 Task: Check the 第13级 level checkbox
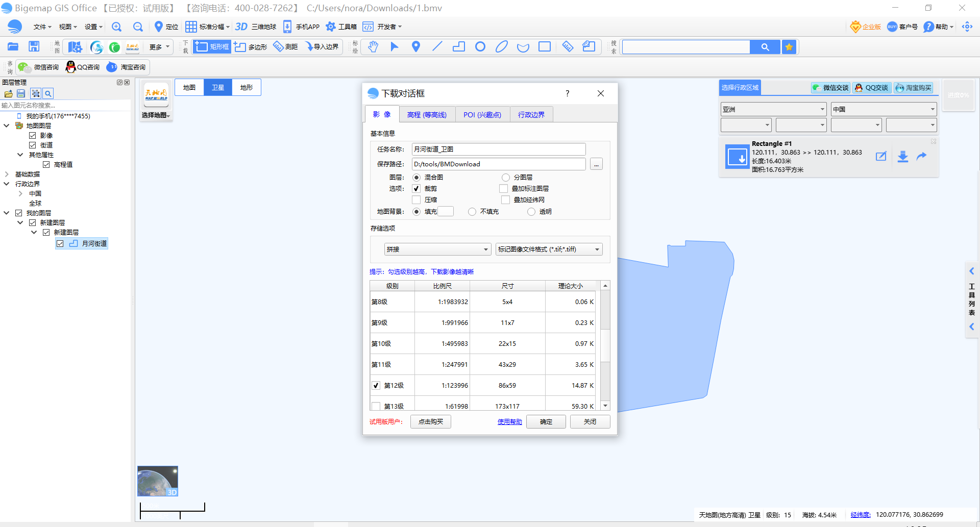(x=376, y=406)
